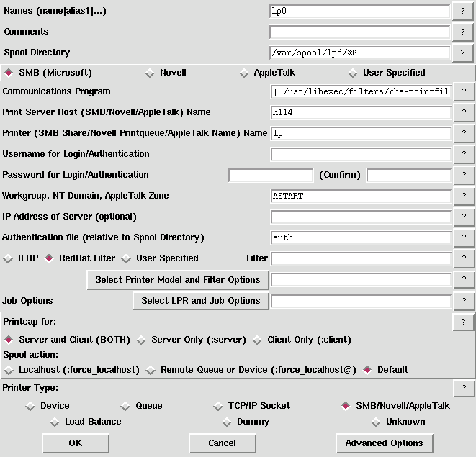Click the Cancel button
This screenshot has width=476, height=457.
click(222, 443)
